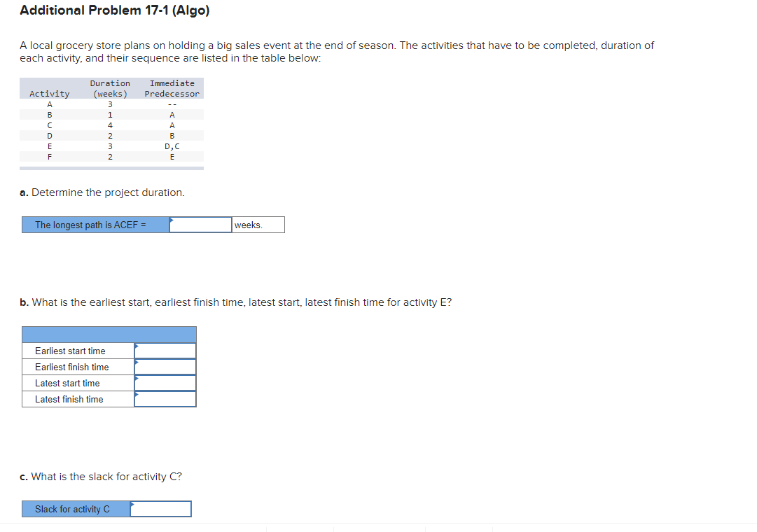Click the Slack for activity C input box
The height and width of the screenshot is (532, 757).
click(162, 508)
